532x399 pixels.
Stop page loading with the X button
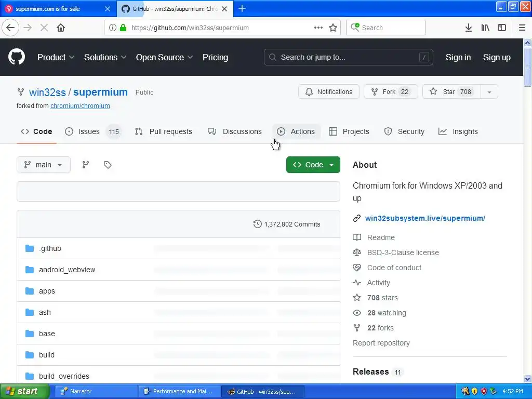point(44,28)
